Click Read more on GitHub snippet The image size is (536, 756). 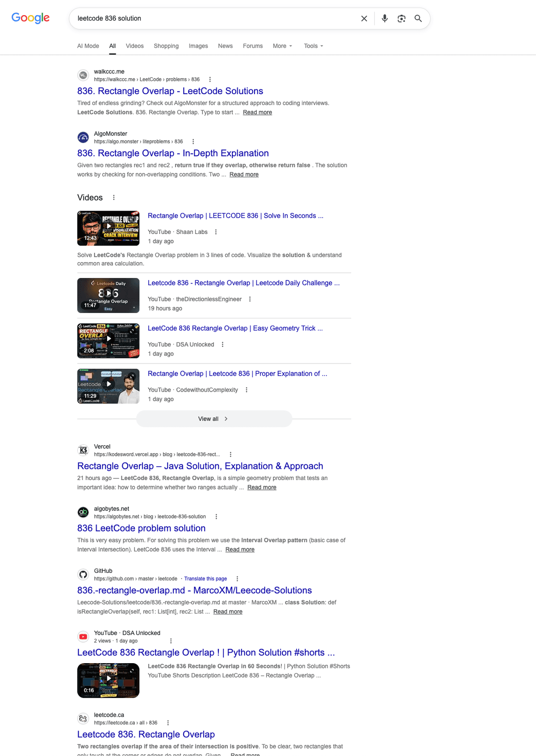228,612
